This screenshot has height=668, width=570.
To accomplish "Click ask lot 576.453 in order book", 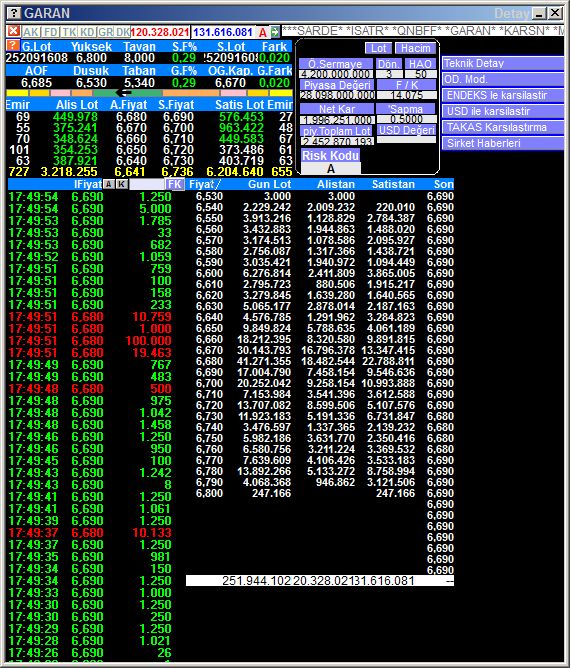I will 242,117.
